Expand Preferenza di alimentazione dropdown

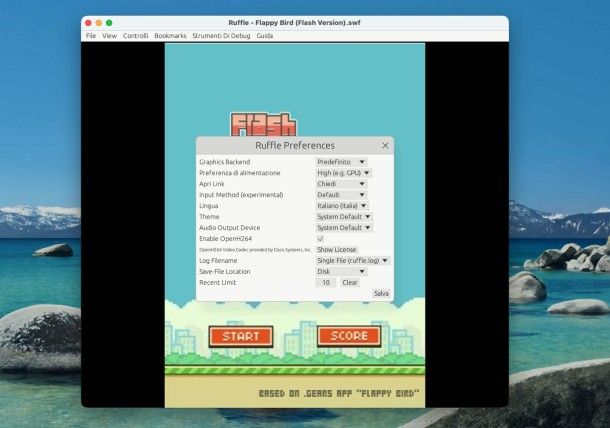(344, 172)
